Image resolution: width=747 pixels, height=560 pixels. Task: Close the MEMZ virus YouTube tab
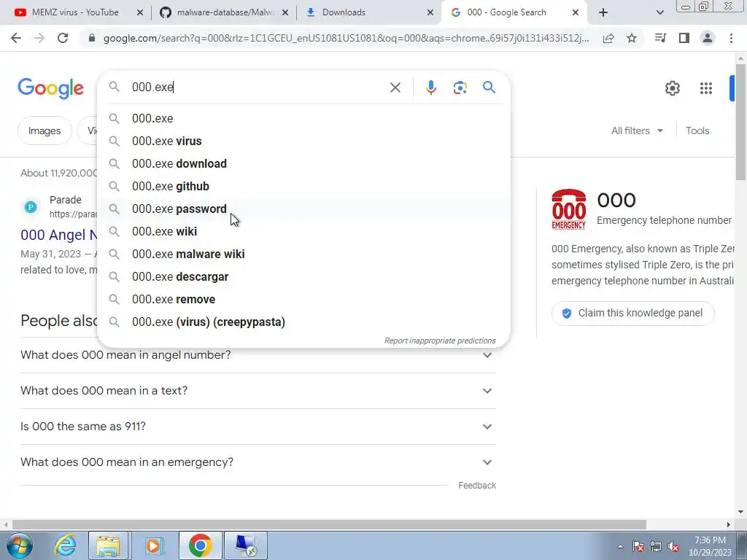pyautogui.click(x=140, y=12)
